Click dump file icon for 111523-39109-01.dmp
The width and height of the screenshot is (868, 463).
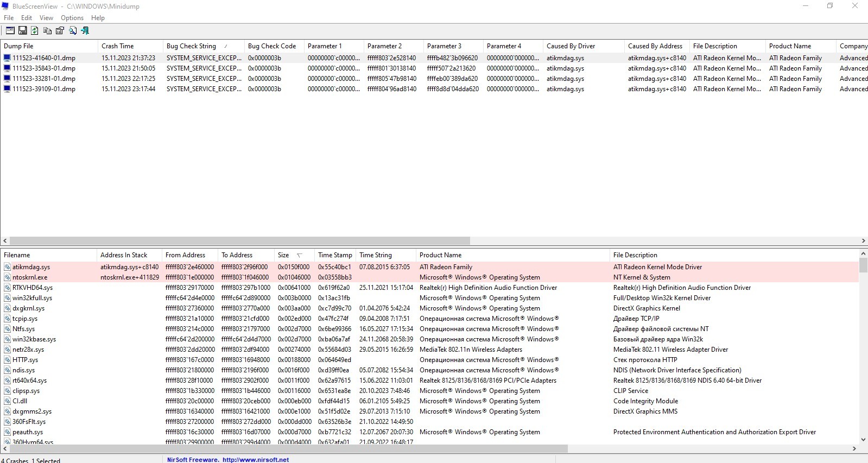coord(7,88)
